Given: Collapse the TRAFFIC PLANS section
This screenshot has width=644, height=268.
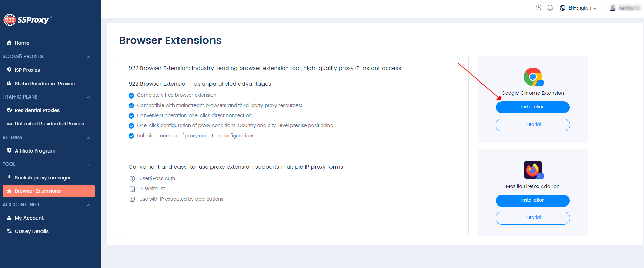Looking at the screenshot, I should coord(88,97).
